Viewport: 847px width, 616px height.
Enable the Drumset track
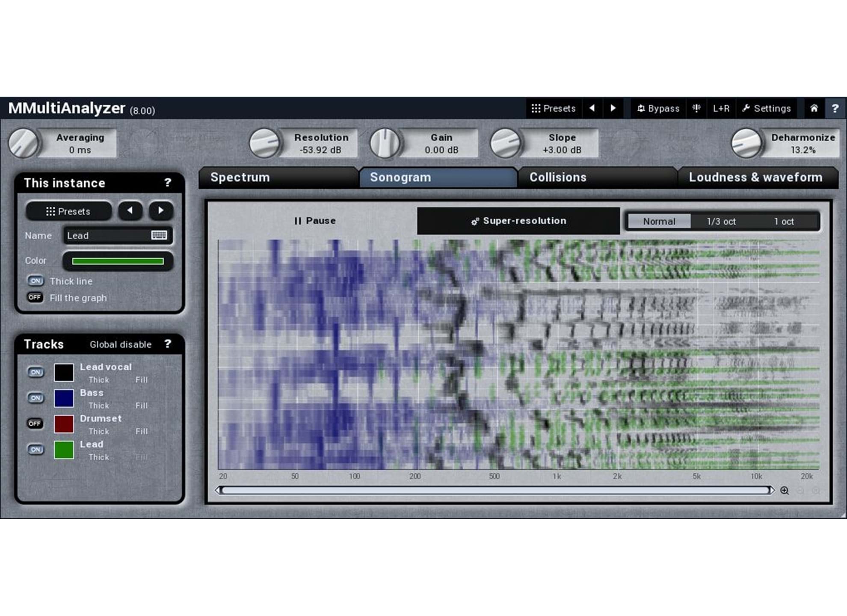[x=35, y=423]
